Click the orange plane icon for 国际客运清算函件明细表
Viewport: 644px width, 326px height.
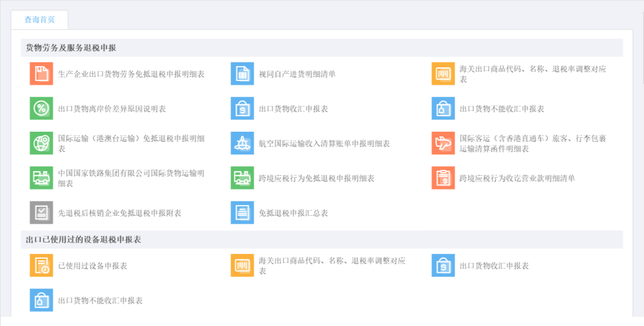point(442,143)
